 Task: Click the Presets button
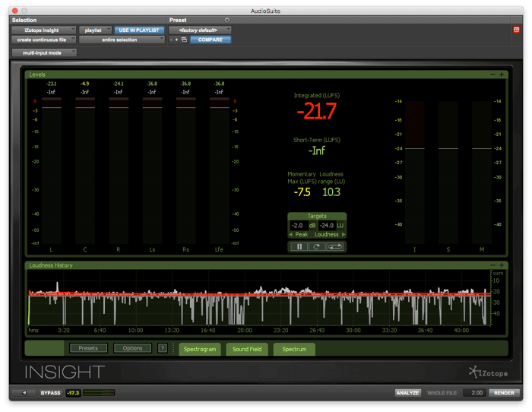[88, 348]
